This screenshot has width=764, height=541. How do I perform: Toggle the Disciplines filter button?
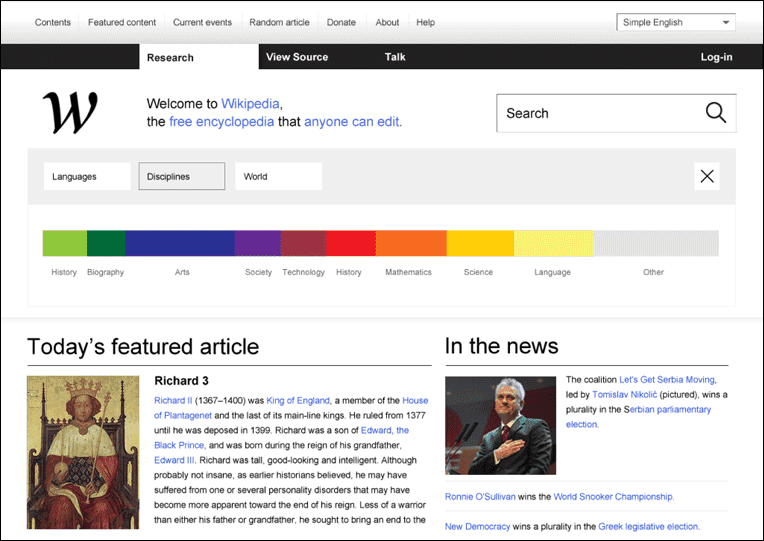point(182,176)
